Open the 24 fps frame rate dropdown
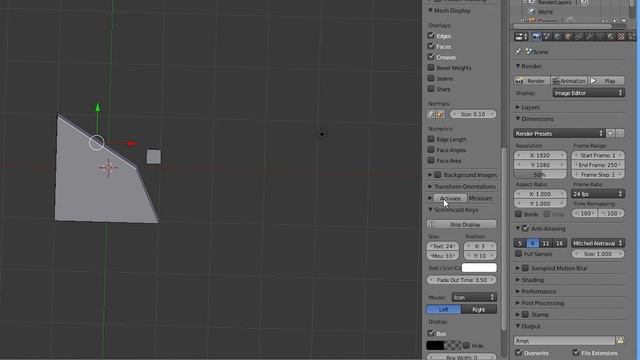Image resolution: width=640 pixels, height=360 pixels. pyautogui.click(x=598, y=194)
